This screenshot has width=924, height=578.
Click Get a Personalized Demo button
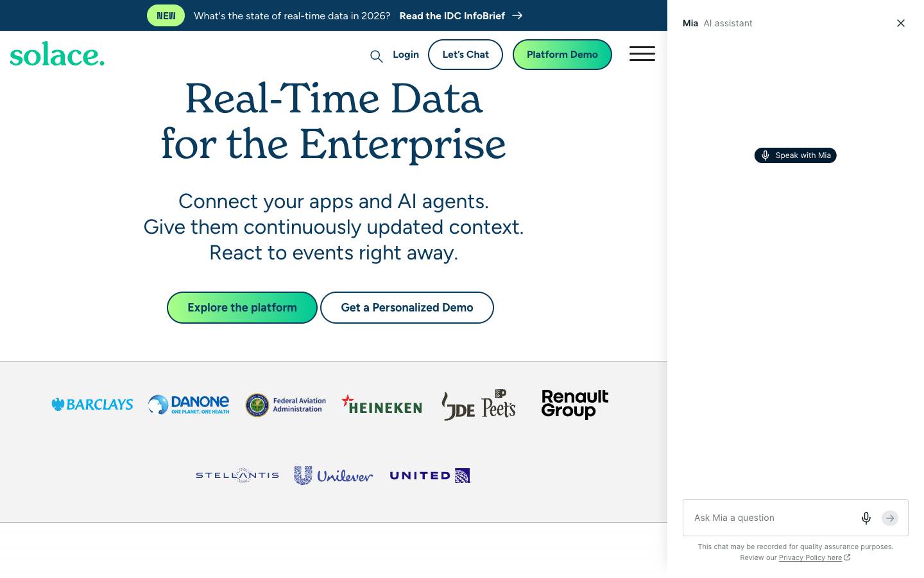pos(407,308)
